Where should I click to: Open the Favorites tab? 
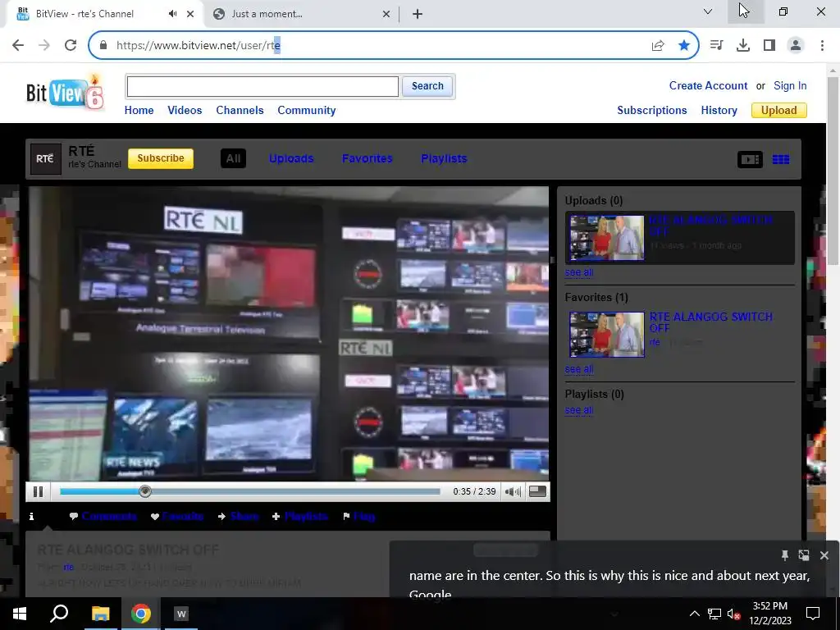tap(367, 158)
